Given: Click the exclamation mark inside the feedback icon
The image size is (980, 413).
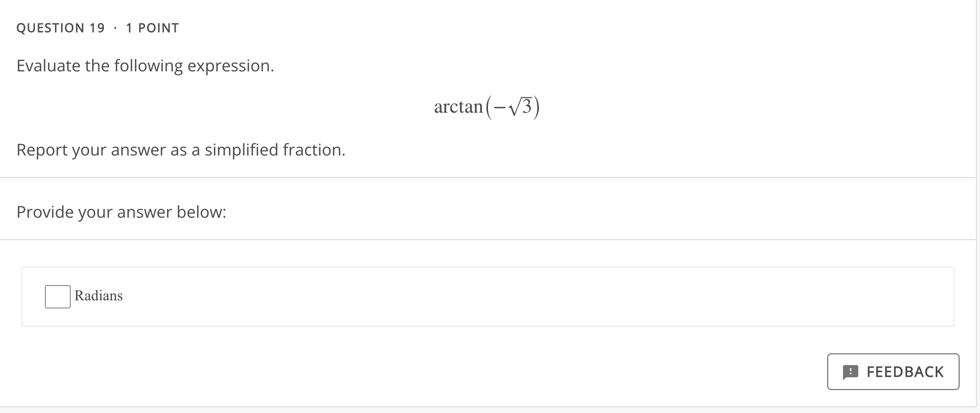Looking at the screenshot, I should click(x=850, y=372).
